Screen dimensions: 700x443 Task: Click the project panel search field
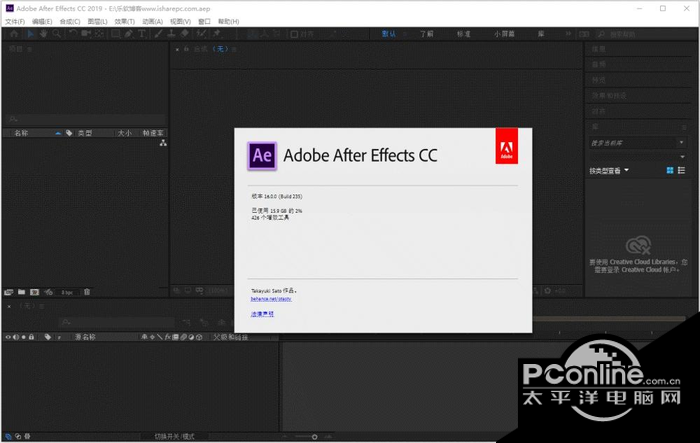click(87, 119)
